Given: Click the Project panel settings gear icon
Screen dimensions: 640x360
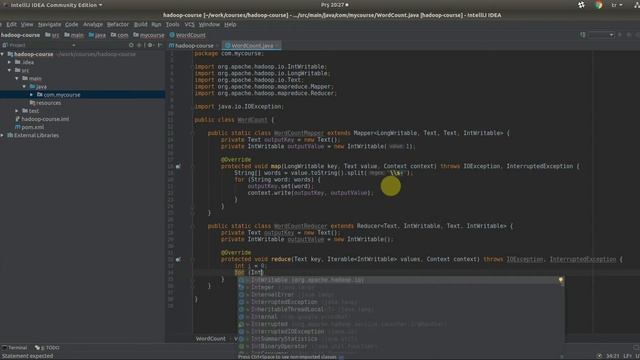Looking at the screenshot, I should point(150,45).
